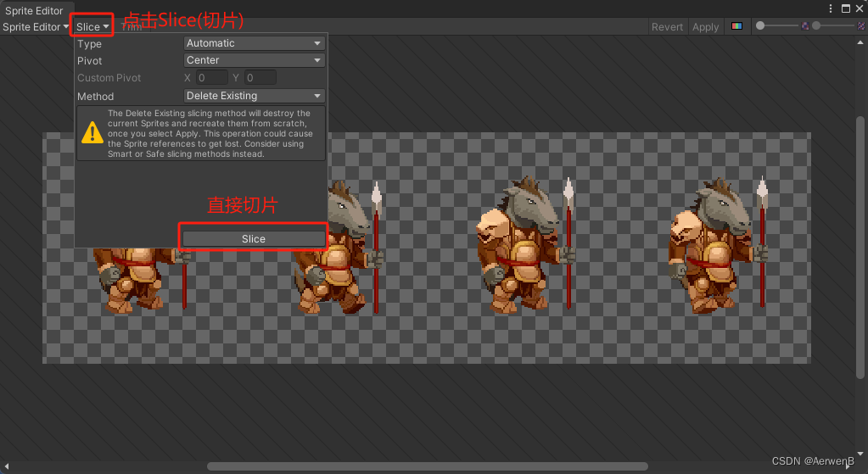
Task: Adjust the zoom slider next to RGB icon
Action: tap(778, 26)
